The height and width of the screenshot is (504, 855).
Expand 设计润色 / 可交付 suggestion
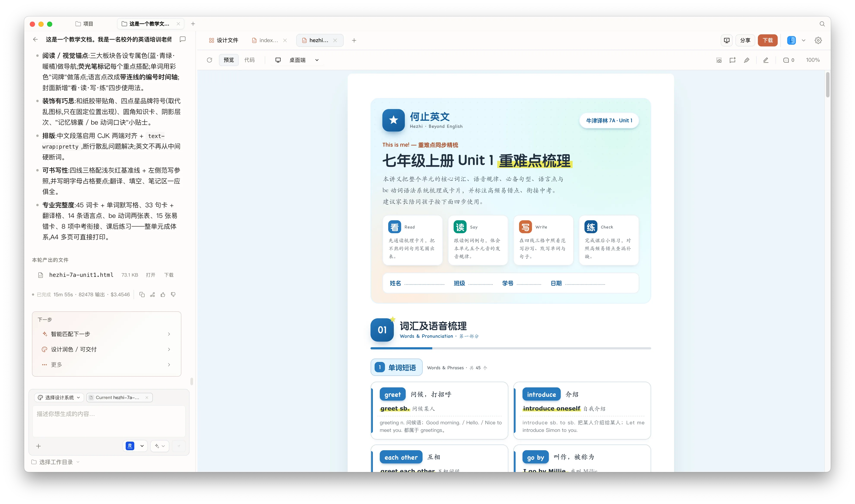coord(106,349)
